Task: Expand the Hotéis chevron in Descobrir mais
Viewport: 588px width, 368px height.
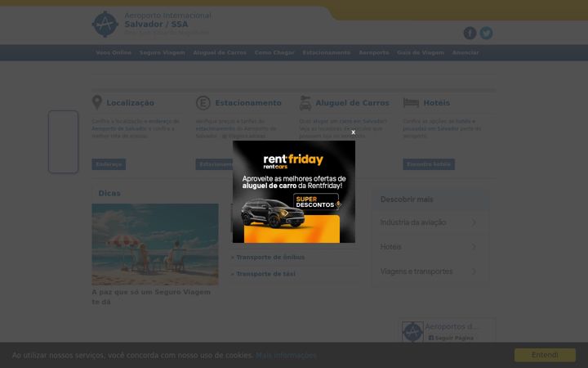Action: coord(474,247)
